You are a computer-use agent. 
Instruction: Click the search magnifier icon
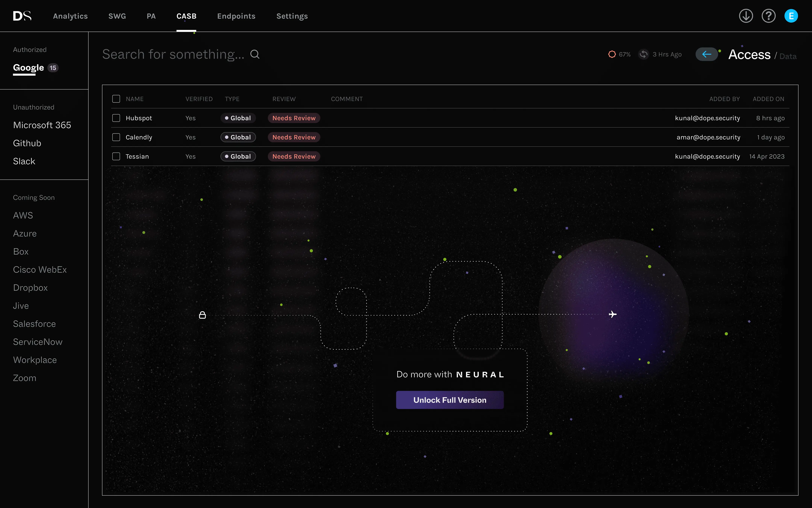pyautogui.click(x=255, y=54)
